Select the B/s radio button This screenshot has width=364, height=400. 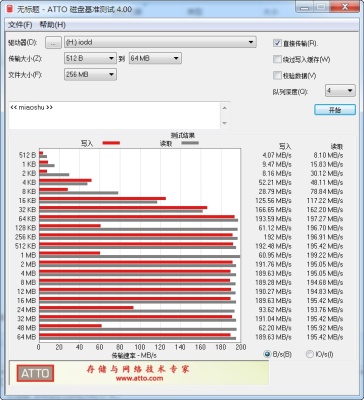point(267,354)
